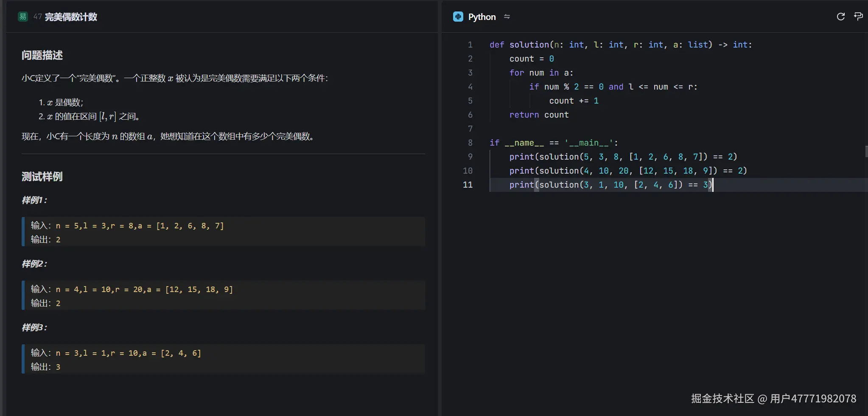Click the 测试样例 section heading
The width and height of the screenshot is (868, 416).
[x=42, y=177]
